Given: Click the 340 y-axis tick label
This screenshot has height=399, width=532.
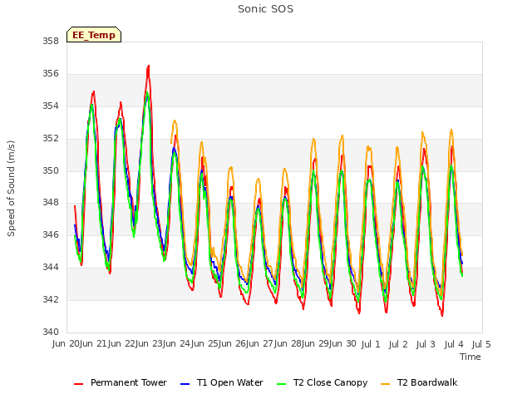Looking at the screenshot, I should click(x=51, y=332).
